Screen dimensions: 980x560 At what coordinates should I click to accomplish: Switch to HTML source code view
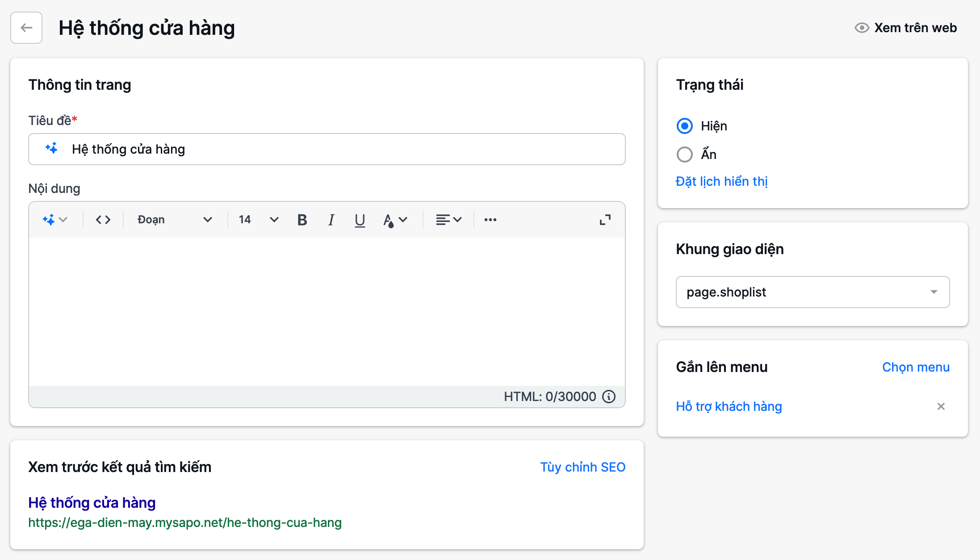[103, 220]
